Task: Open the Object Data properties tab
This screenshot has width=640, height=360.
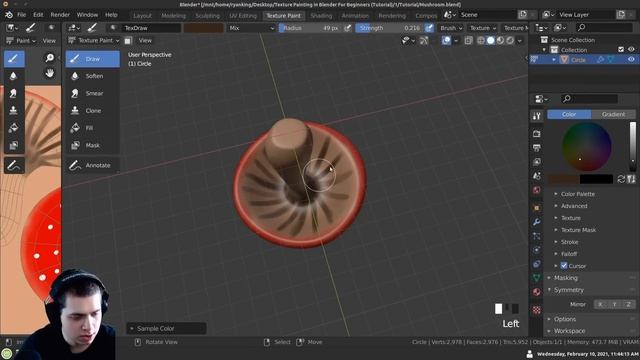Action: [537, 278]
